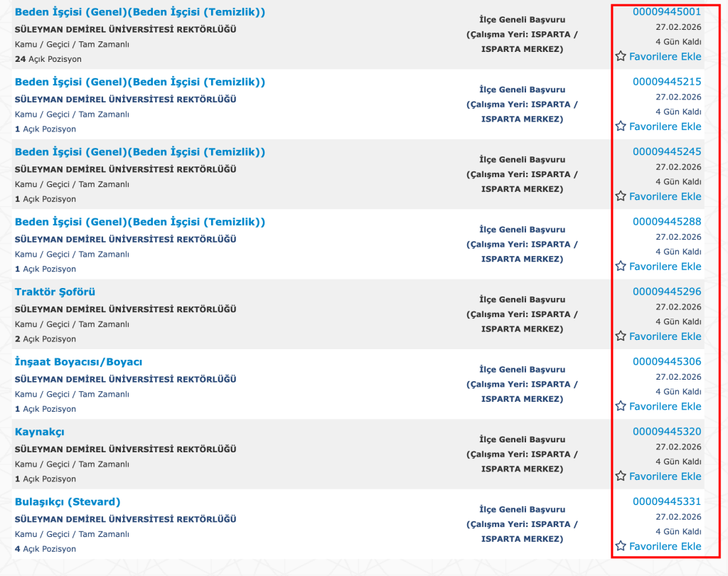Star the job listing numbered 00009445245

[621, 196]
